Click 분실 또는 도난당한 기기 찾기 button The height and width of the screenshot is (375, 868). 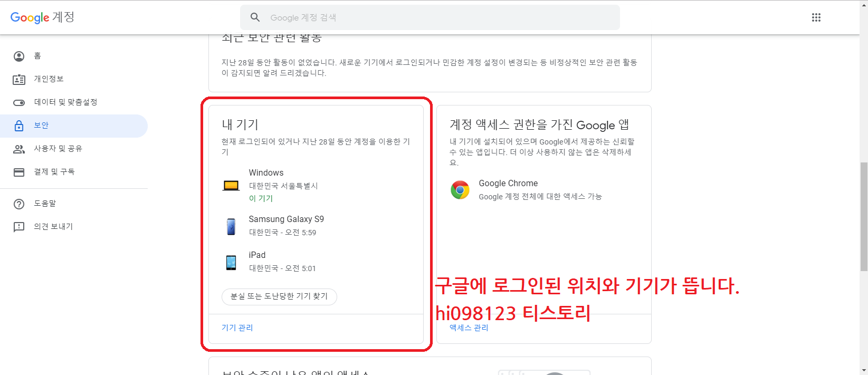pos(279,296)
